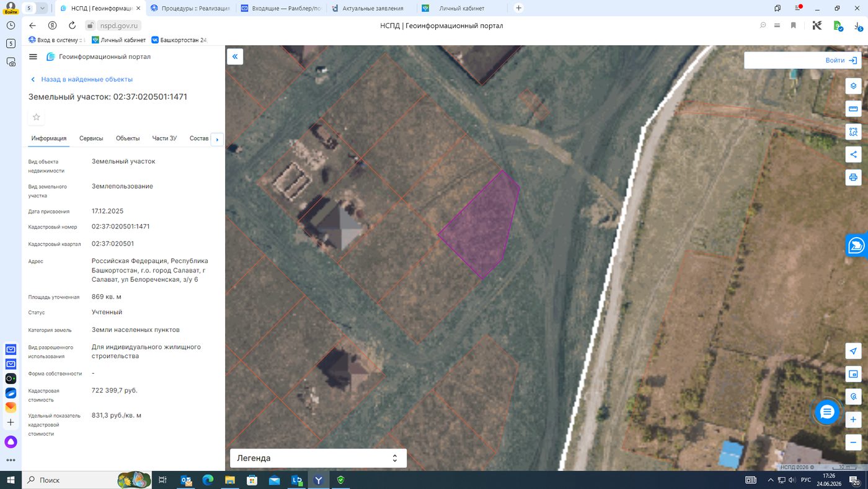
Task: Open the 'Сервисы' tab
Action: pyautogui.click(x=91, y=138)
